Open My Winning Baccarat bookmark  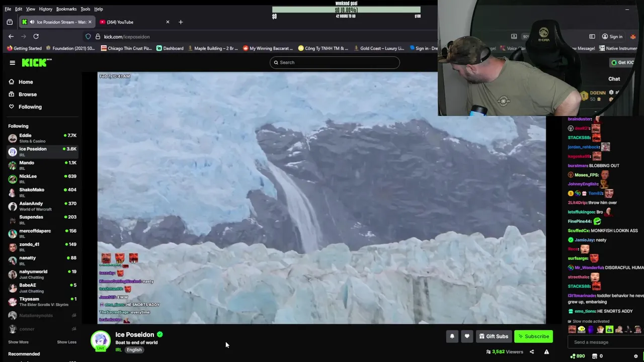tap(268, 48)
